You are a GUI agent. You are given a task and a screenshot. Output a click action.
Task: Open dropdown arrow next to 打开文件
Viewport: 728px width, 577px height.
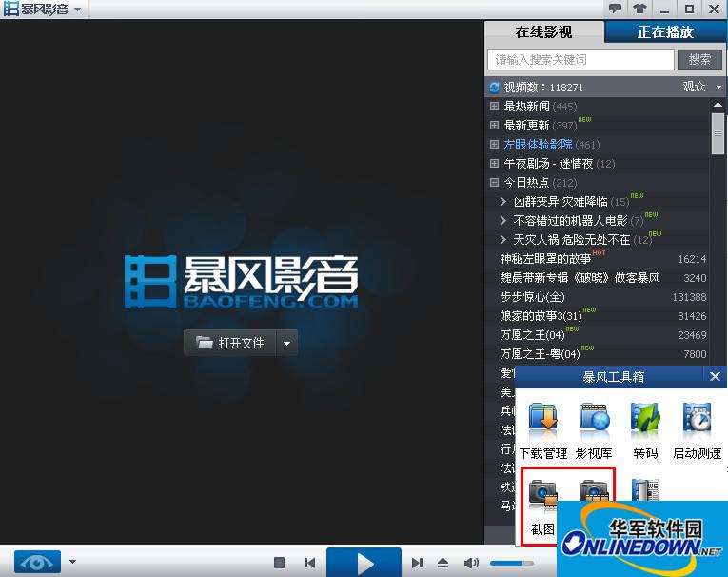point(288,343)
